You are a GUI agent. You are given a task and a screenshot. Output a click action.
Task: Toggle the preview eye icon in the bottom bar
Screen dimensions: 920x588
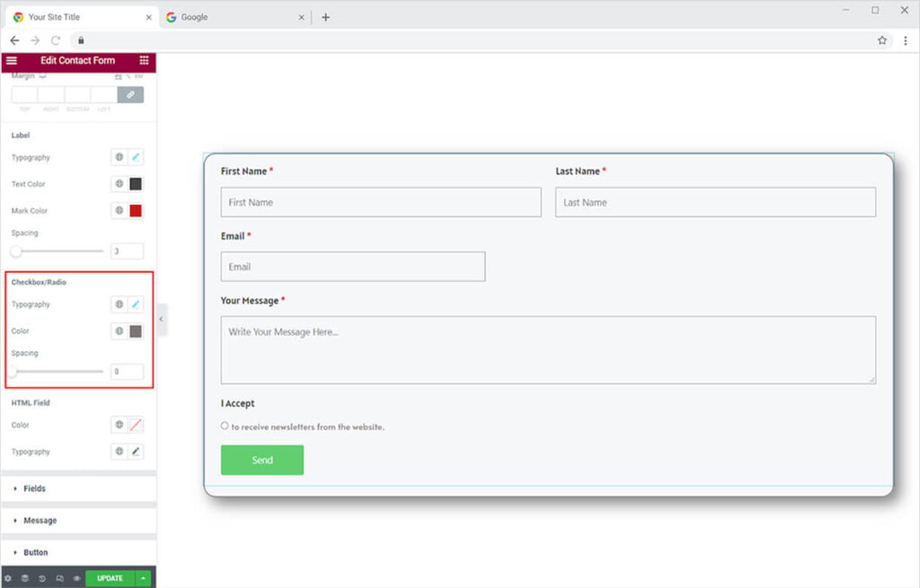[x=76, y=578]
